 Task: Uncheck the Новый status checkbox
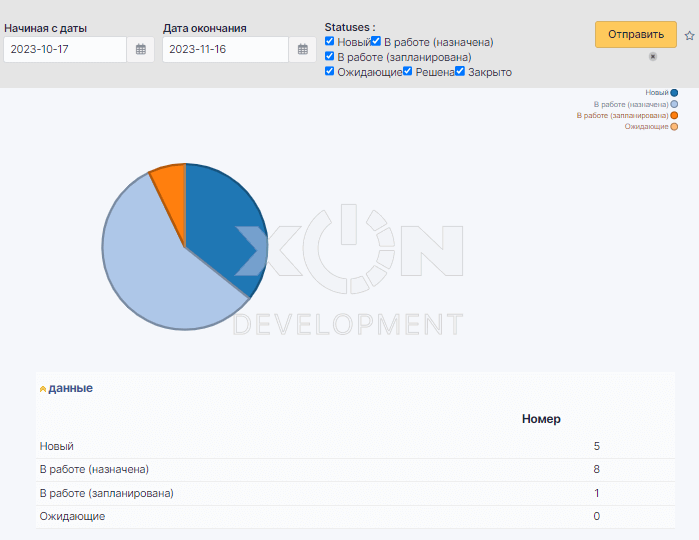330,41
